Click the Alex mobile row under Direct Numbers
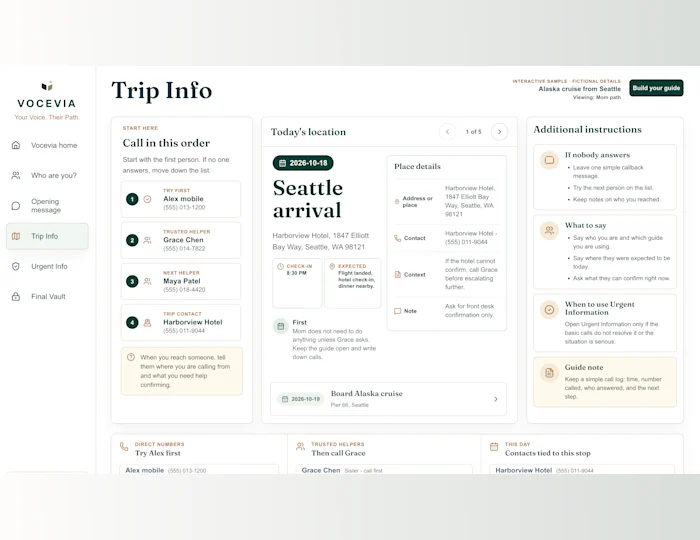 click(199, 470)
